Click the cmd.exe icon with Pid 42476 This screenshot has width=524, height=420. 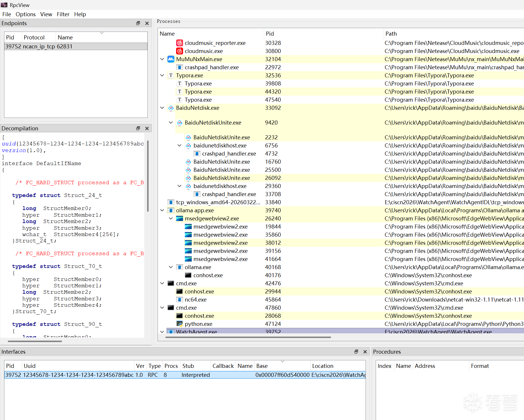(171, 283)
